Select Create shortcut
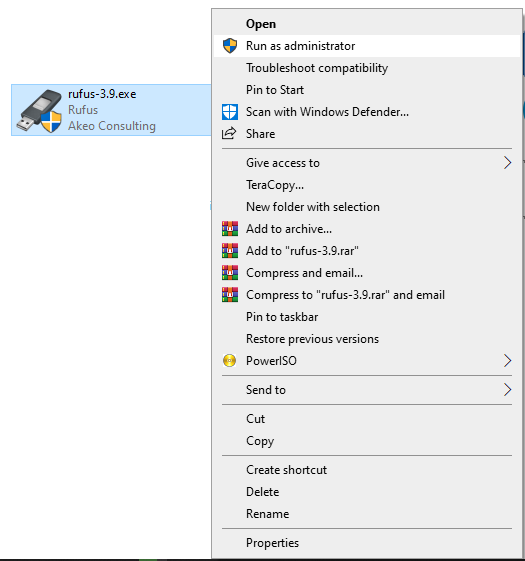This screenshot has width=525, height=561. 366,470
